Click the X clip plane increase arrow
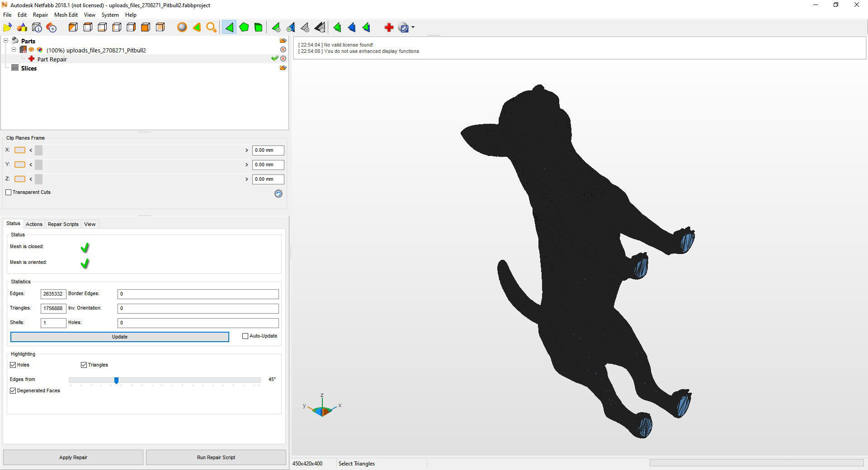 click(x=247, y=150)
